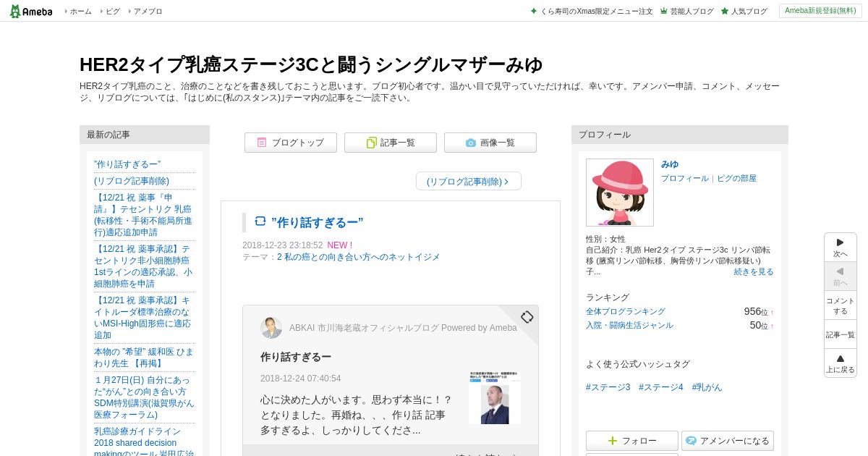This screenshot has height=456, width=868.
Task: Expand profile with 続きを見る
Action: tap(754, 271)
